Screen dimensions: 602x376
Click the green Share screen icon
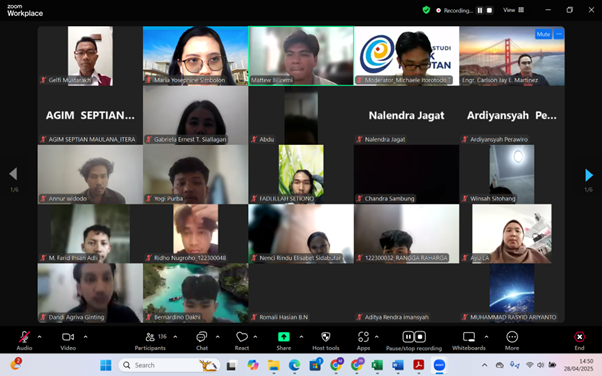click(284, 337)
